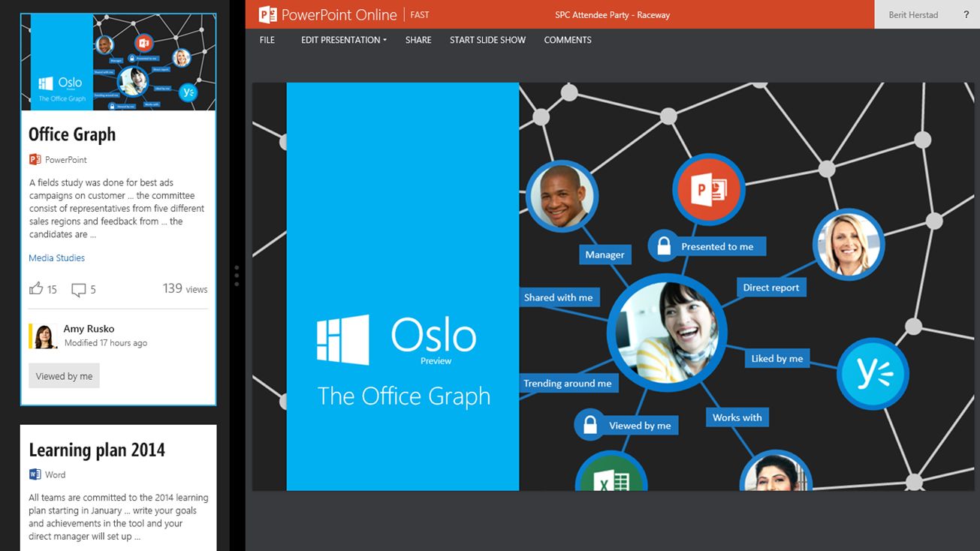This screenshot has width=980, height=551.
Task: Click Amy Rusko's profile photo
Action: coord(44,336)
